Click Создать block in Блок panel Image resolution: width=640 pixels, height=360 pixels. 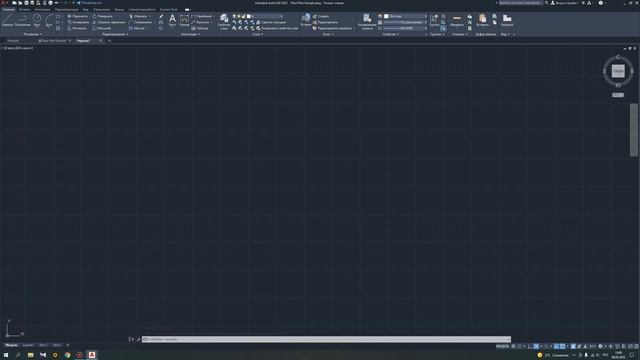321,16
